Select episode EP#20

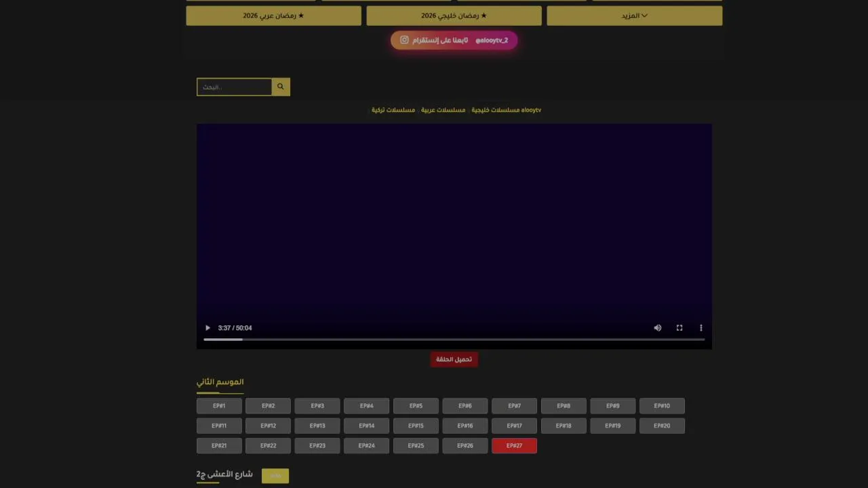click(662, 426)
